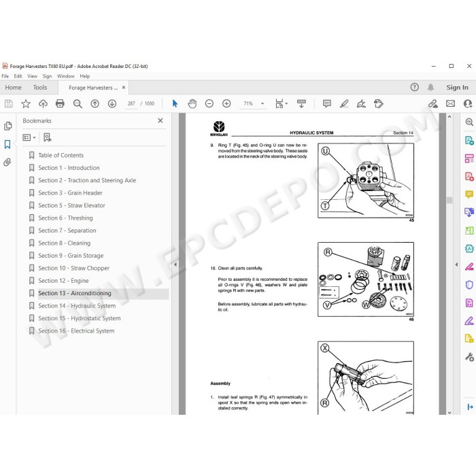Open the attachments paperclip panel

coord(7,163)
